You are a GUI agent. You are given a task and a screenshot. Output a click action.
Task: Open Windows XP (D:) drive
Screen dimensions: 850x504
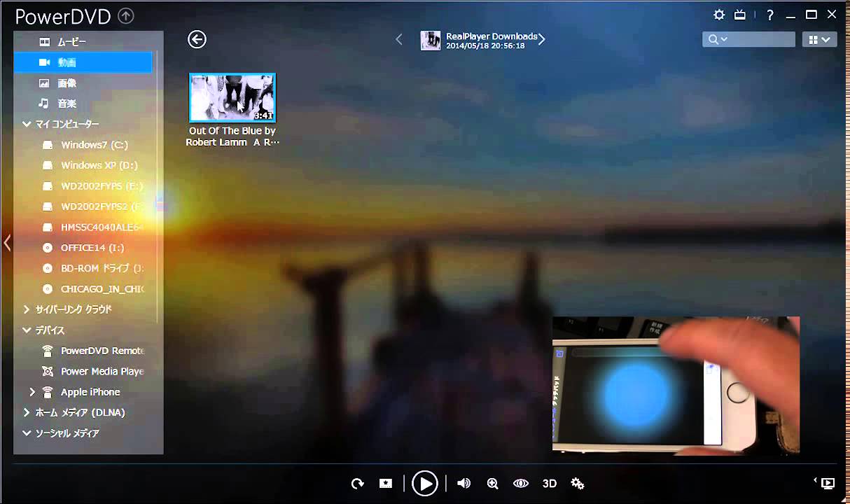[99, 165]
